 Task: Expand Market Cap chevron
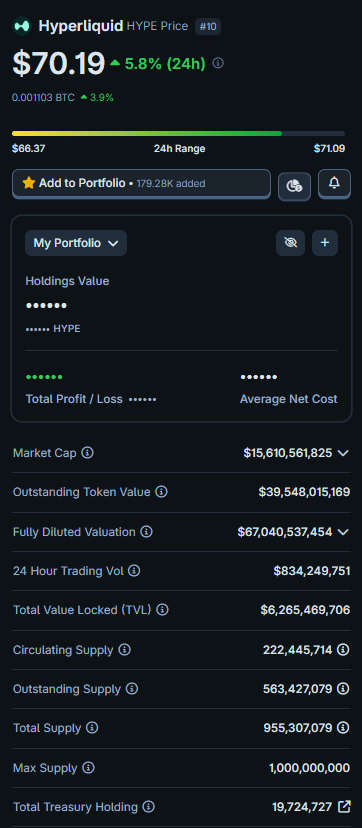[343, 453]
